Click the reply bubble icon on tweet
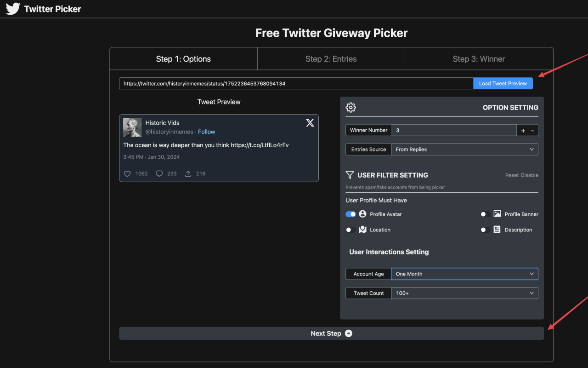Image resolution: width=588 pixels, height=368 pixels. tap(159, 174)
